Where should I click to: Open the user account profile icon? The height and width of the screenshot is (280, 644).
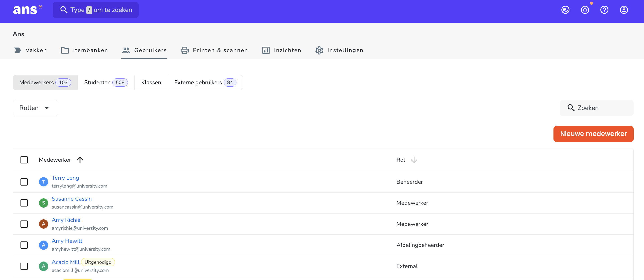(624, 10)
